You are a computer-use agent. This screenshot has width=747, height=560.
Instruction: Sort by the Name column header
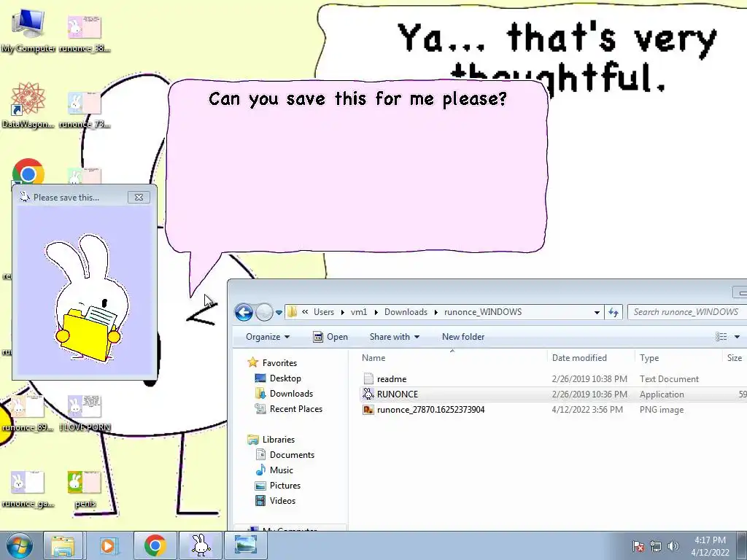(x=452, y=357)
